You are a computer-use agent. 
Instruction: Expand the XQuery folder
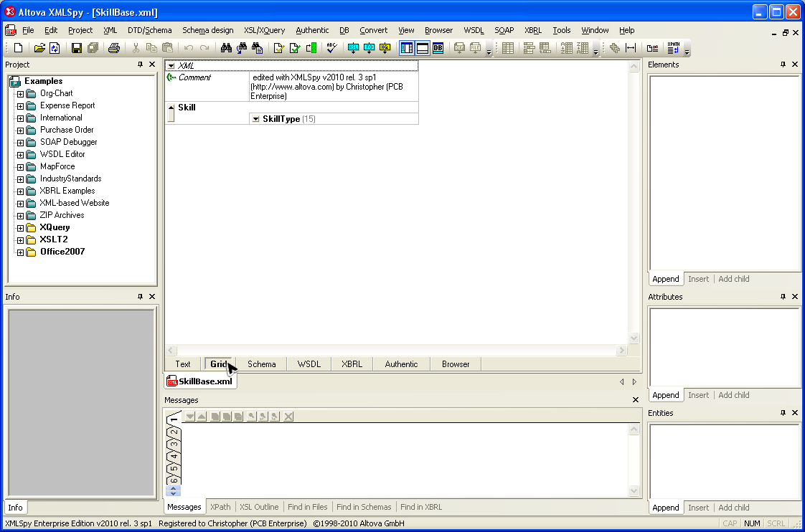coord(21,228)
